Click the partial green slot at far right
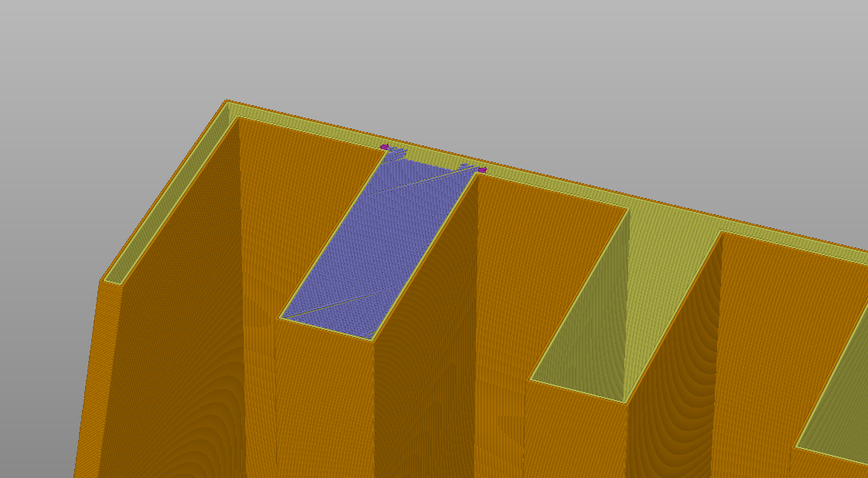The height and width of the screenshot is (478, 868). (839, 402)
